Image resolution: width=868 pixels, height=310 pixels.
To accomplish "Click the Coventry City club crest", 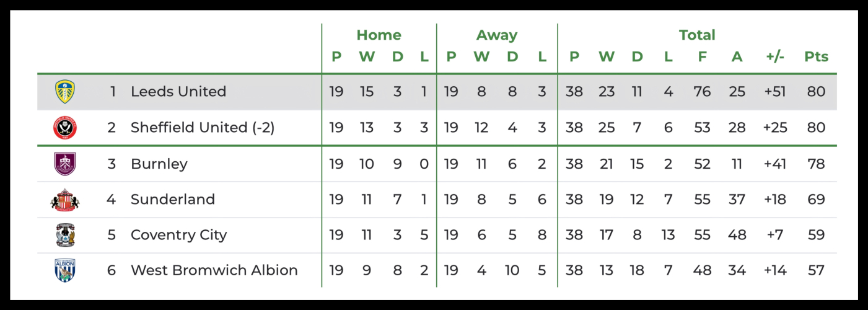I will pyautogui.click(x=64, y=235).
